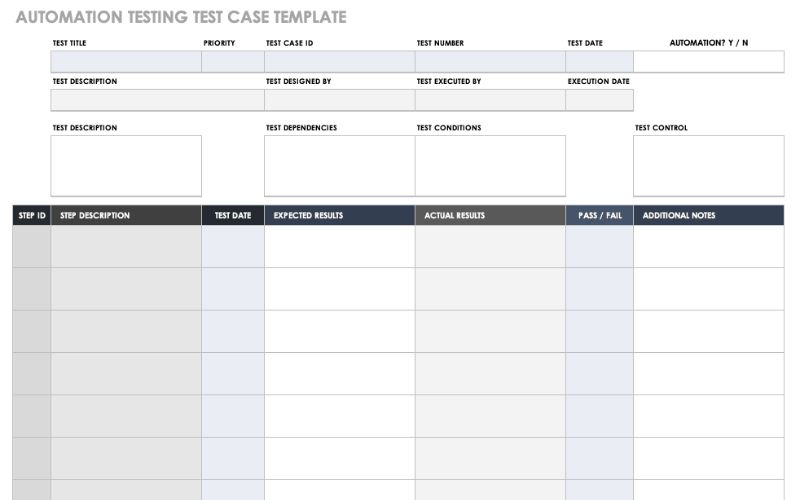Viewport: 800px width, 500px height.
Task: Select the Test Conditions text box
Action: (490, 166)
